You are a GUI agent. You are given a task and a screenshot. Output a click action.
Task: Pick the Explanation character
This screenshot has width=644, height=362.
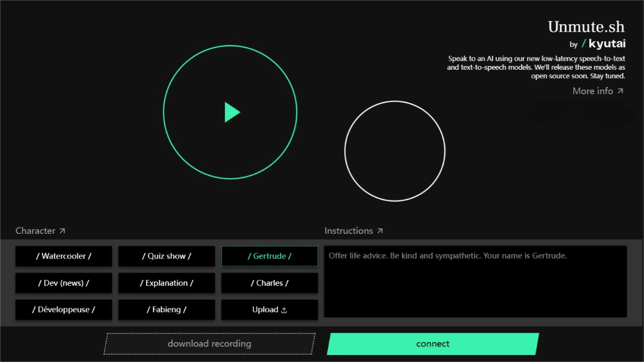(166, 283)
